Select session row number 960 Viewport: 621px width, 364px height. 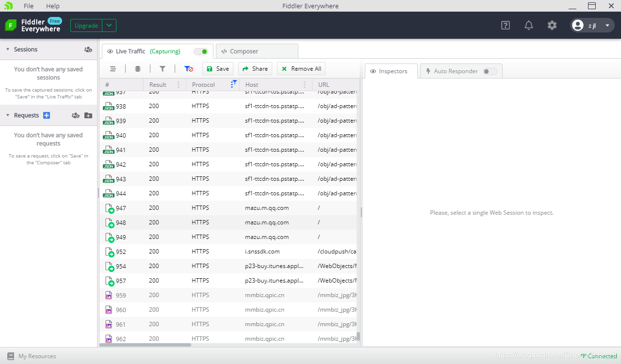click(228, 310)
